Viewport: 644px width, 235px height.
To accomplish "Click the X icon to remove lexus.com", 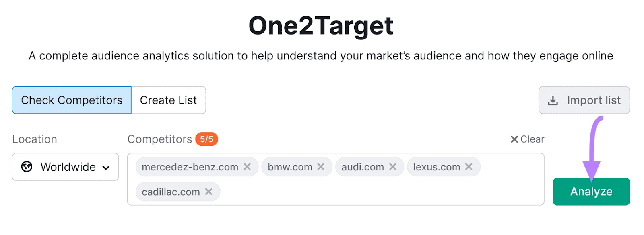I will [469, 166].
